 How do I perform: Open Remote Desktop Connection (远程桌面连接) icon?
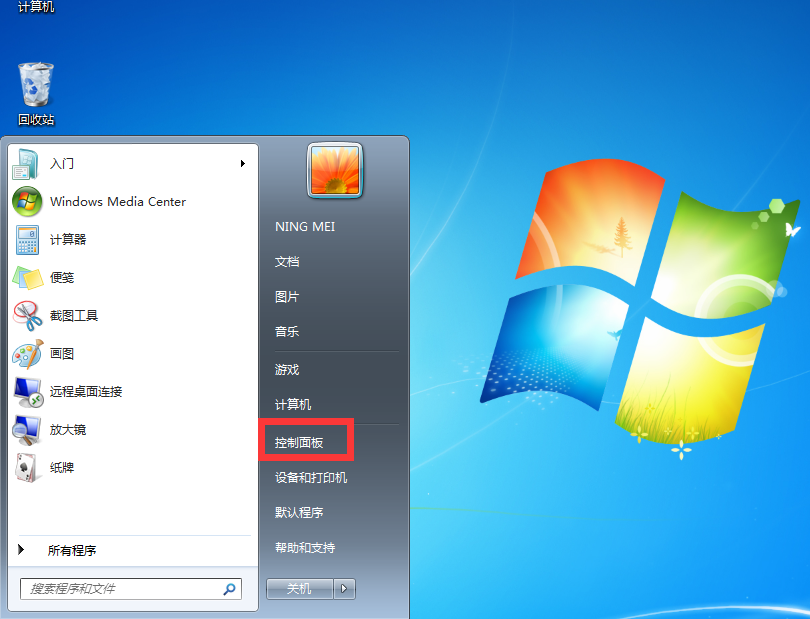click(x=27, y=391)
